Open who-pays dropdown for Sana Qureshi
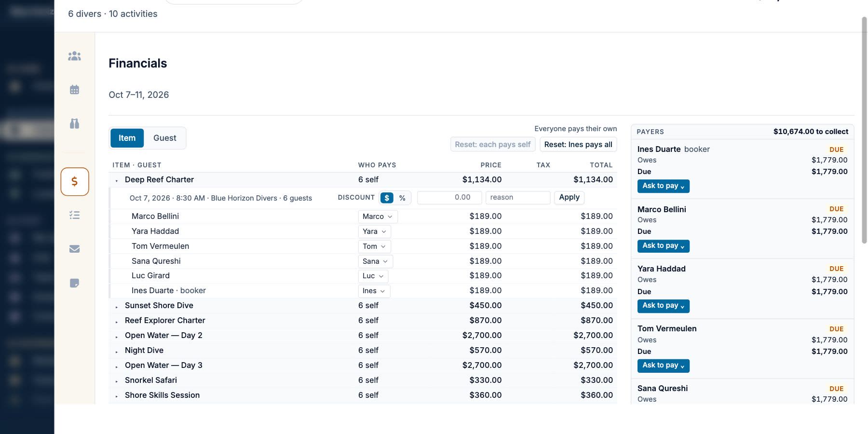868x434 pixels. [x=376, y=261]
